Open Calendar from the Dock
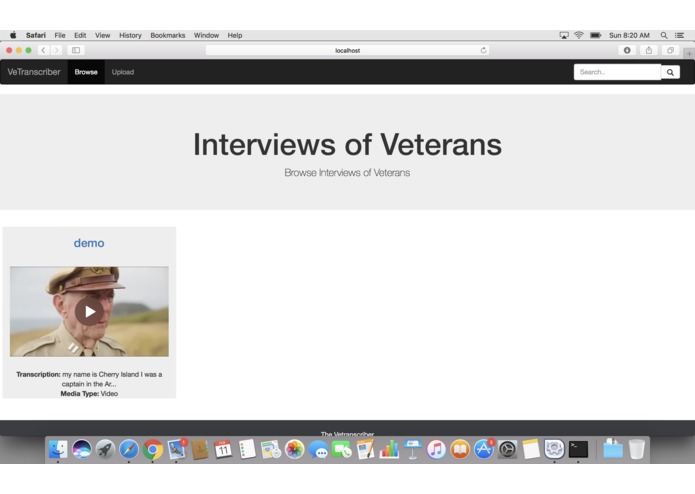 223,449
